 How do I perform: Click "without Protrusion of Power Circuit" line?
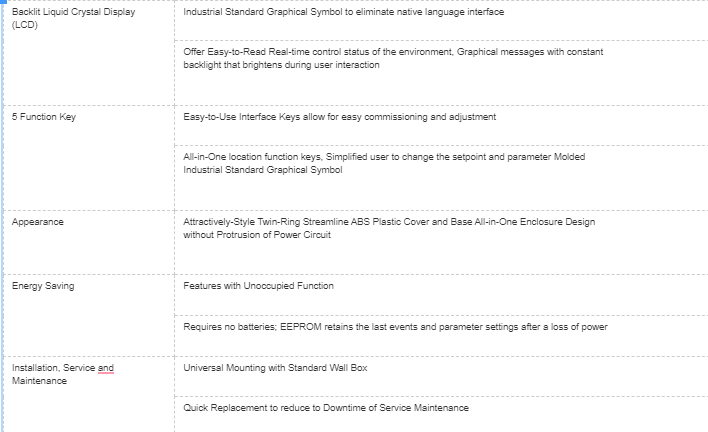pyautogui.click(x=257, y=234)
